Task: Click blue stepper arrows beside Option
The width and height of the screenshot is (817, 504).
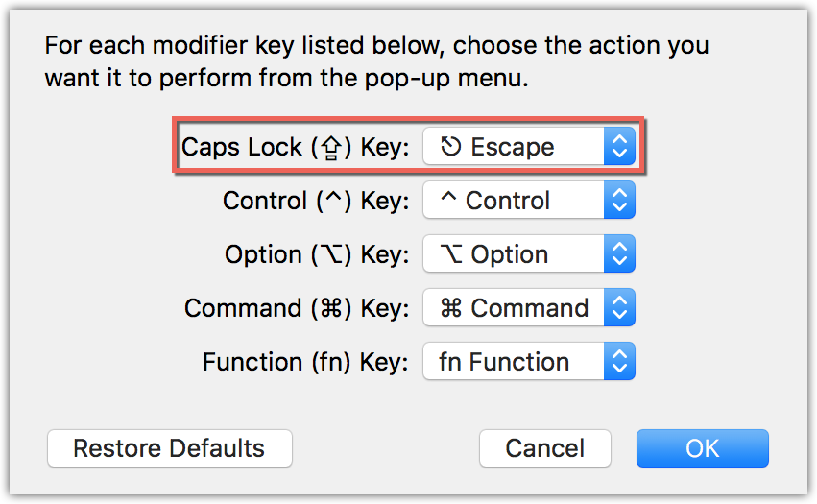Action: tap(619, 253)
